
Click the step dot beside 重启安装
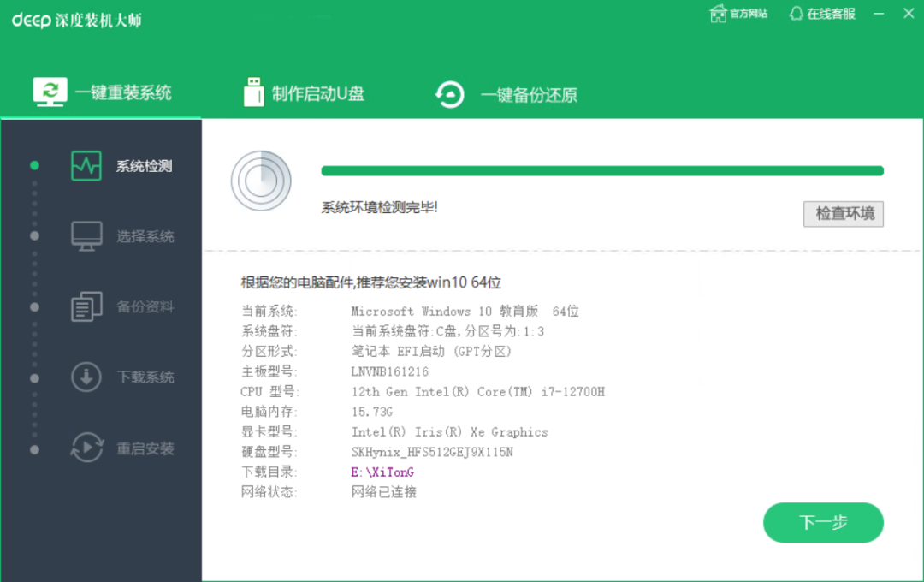tap(35, 450)
